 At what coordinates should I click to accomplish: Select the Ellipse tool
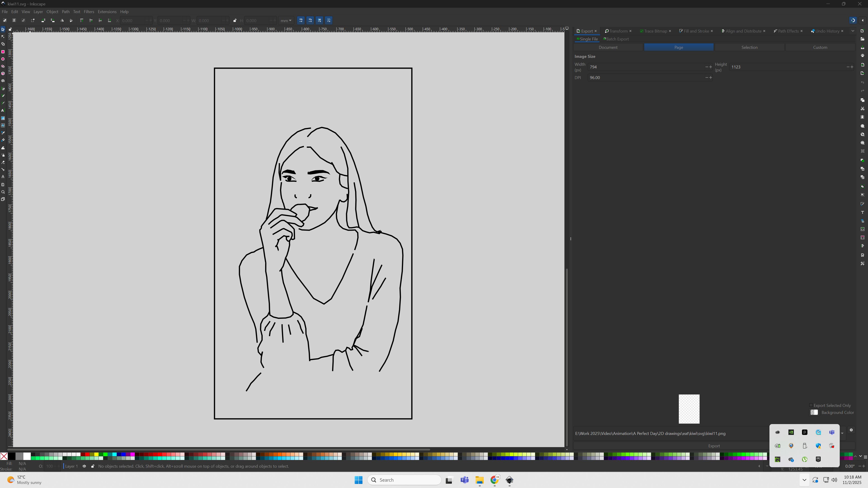click(3, 59)
